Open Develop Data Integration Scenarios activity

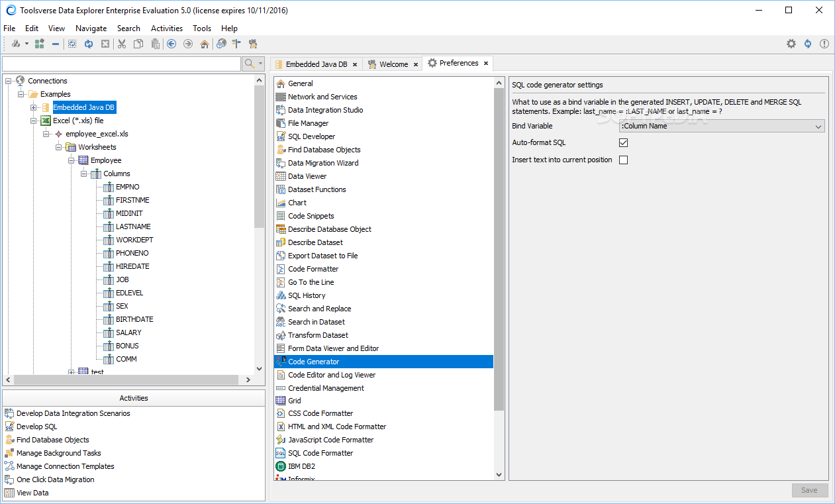pyautogui.click(x=74, y=413)
